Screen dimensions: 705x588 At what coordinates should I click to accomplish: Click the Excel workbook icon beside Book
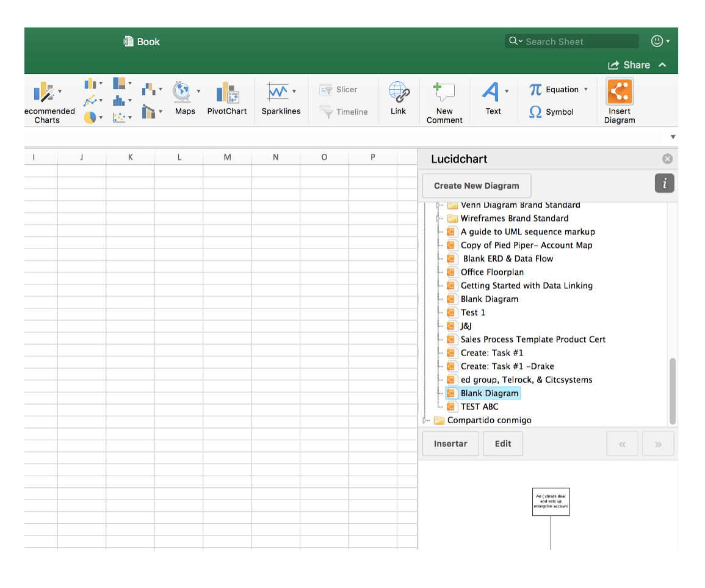(129, 42)
